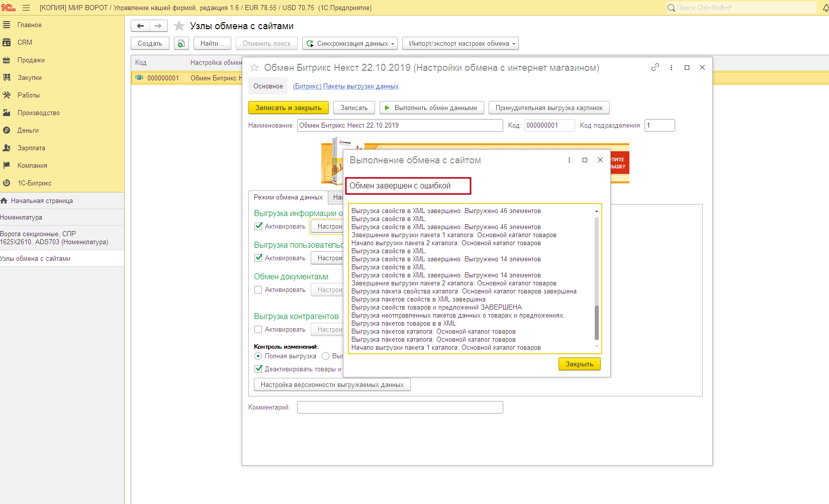Image resolution: width=829 pixels, height=504 pixels.
Task: Open the 1С-Битрикс section
Action: click(x=34, y=183)
